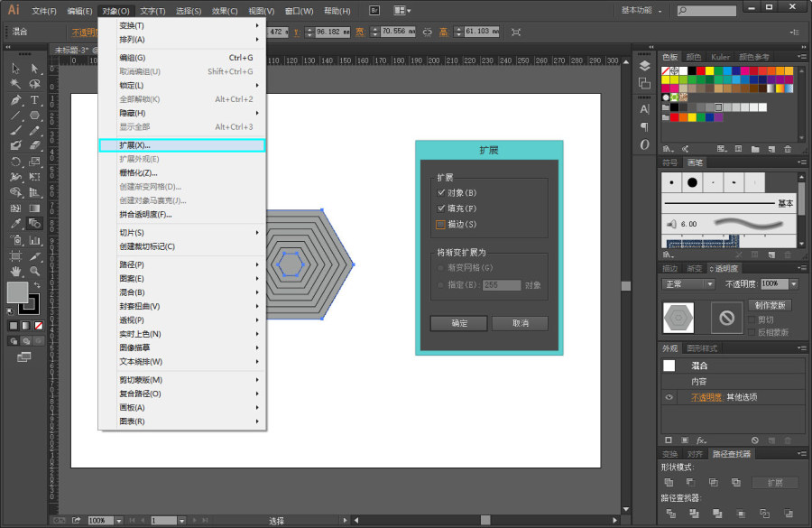Switch to the 颜色参考 tab

click(x=753, y=57)
